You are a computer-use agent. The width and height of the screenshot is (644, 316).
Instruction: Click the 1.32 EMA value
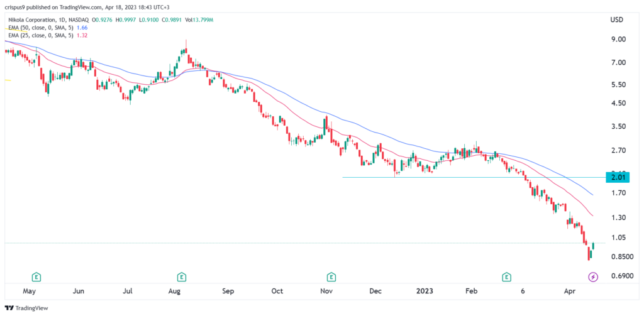tap(82, 36)
